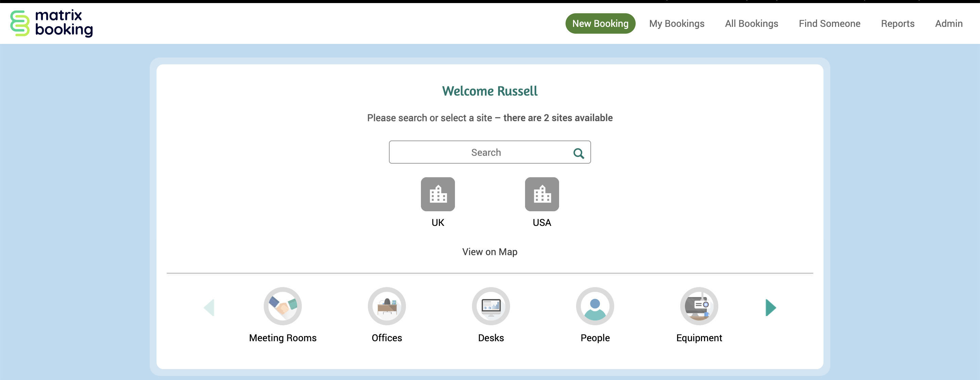
Task: Select the USA site building icon
Action: (x=542, y=194)
